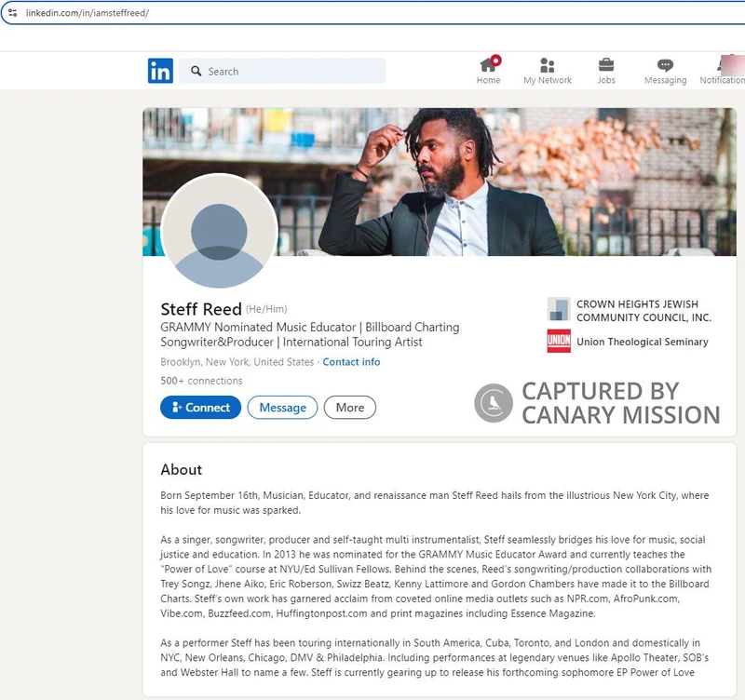The height and width of the screenshot is (700, 745).
Task: Select the Messaging navigation tab
Action: 665,71
